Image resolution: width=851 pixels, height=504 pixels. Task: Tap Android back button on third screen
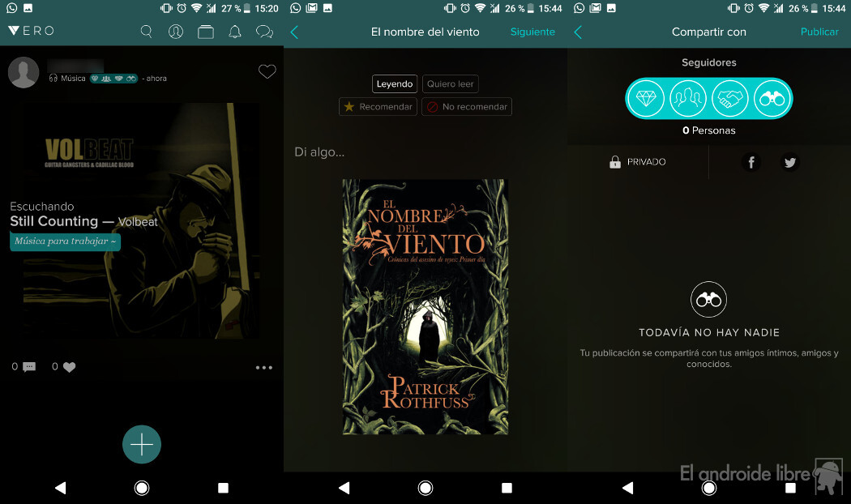(x=627, y=488)
